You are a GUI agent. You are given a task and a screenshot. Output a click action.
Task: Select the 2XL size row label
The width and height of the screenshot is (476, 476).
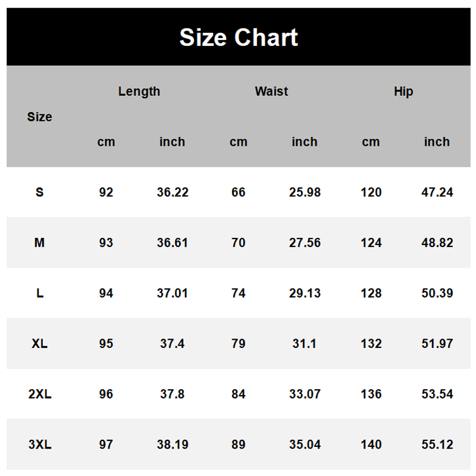point(39,394)
